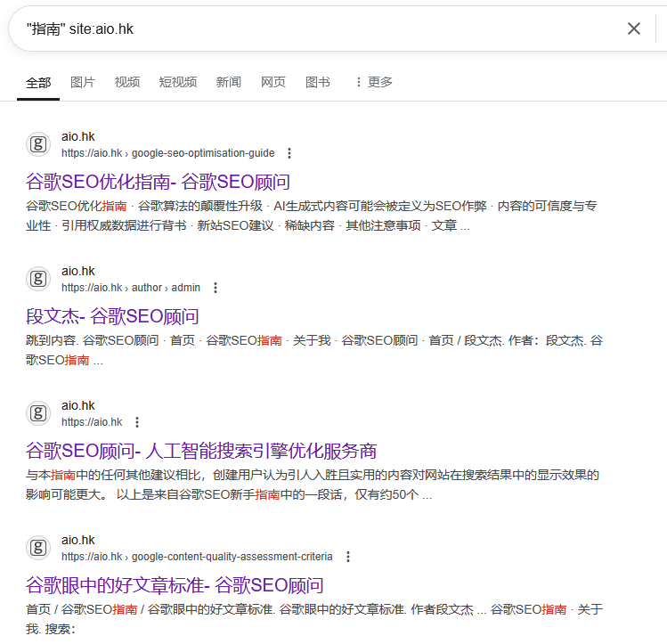Expand the 更多 menu
The height and width of the screenshot is (644, 667).
click(374, 82)
